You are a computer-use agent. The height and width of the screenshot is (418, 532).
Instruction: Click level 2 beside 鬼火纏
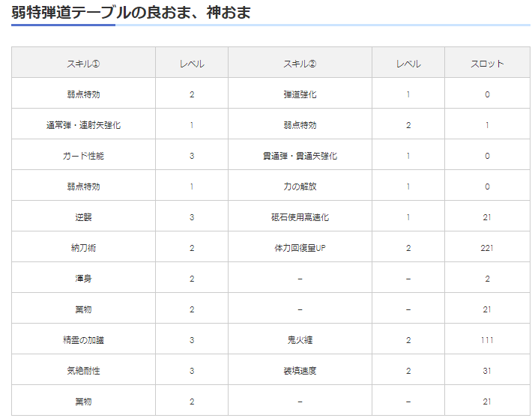pos(408,340)
